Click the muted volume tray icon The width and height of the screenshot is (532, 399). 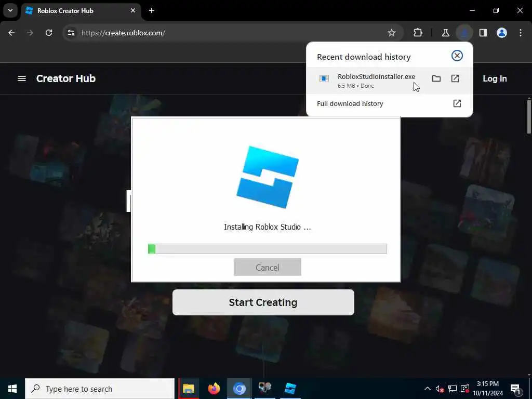tap(440, 389)
